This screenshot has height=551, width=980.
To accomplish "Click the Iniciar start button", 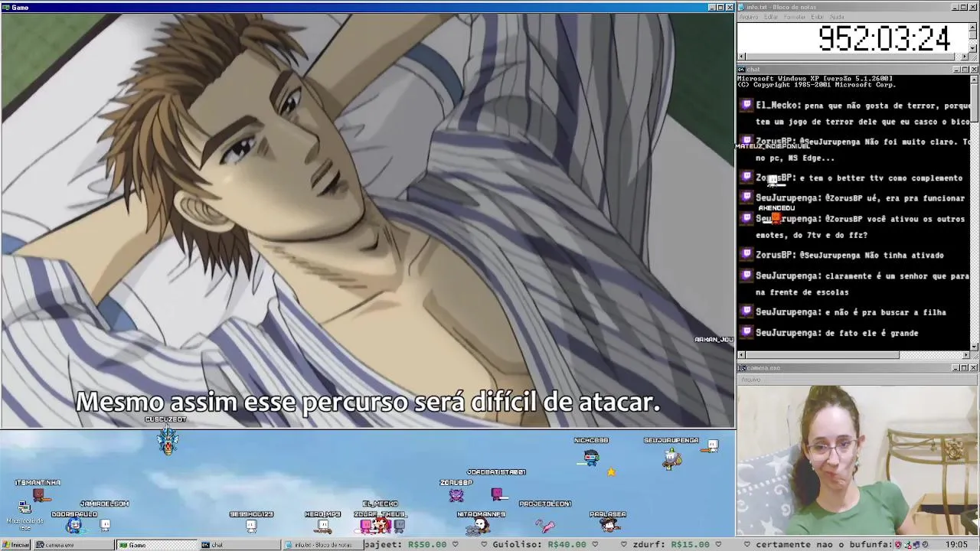I will (15, 545).
